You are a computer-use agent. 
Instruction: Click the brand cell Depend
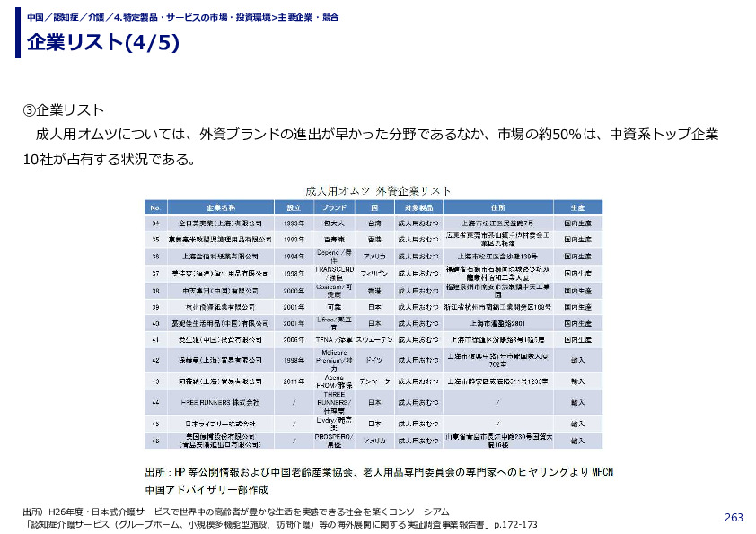tap(334, 257)
